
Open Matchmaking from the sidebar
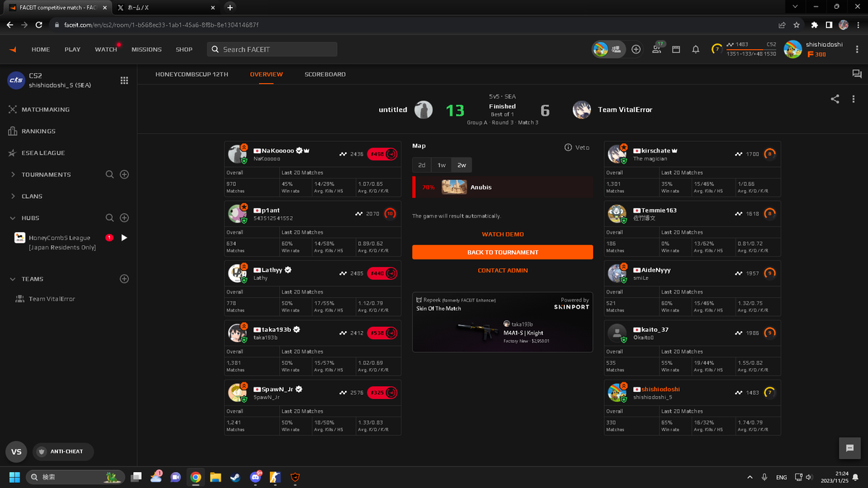pos(45,109)
